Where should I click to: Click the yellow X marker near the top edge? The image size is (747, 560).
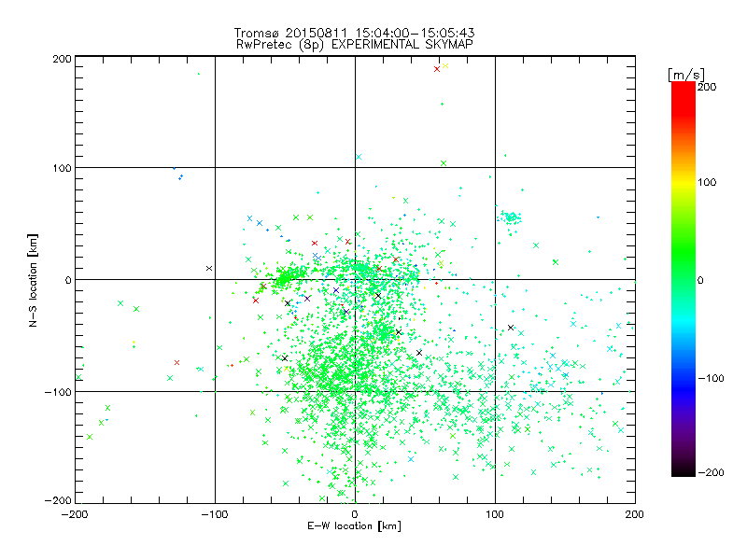pos(445,65)
